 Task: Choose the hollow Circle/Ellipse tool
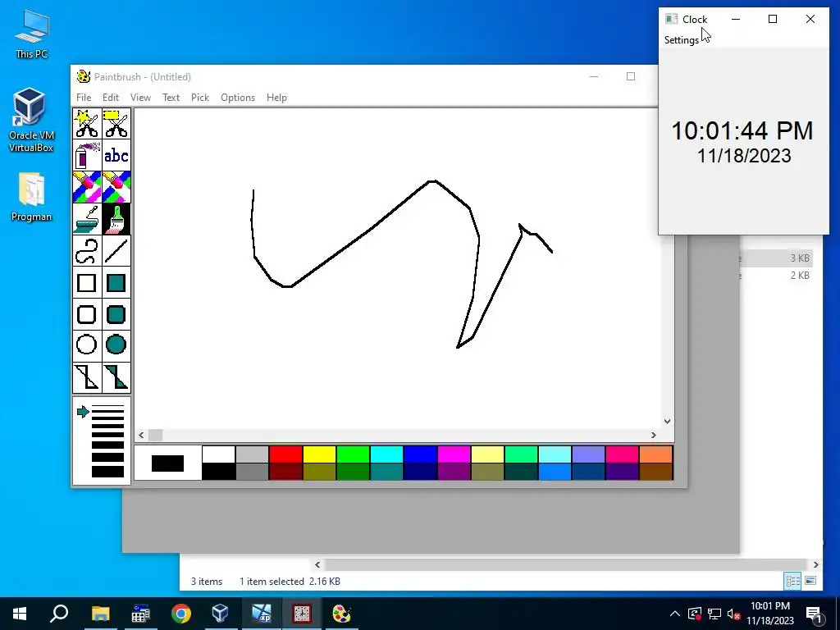coord(87,345)
